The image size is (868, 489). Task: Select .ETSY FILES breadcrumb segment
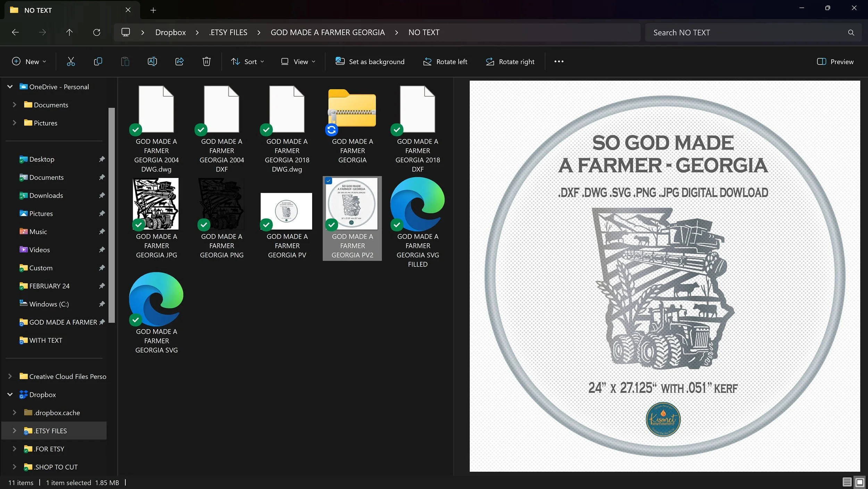[x=228, y=32]
